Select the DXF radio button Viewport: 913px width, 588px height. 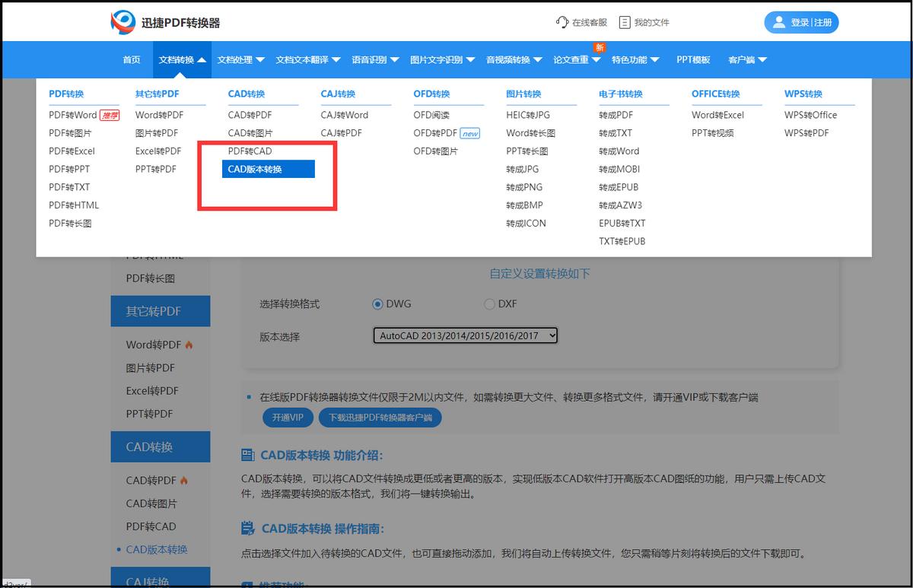pos(490,304)
